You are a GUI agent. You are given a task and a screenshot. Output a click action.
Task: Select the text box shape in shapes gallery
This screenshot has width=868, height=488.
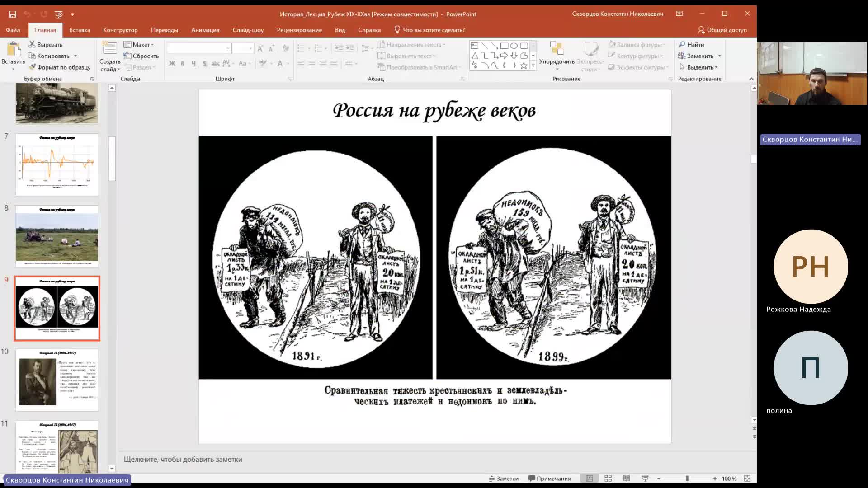[x=475, y=46]
